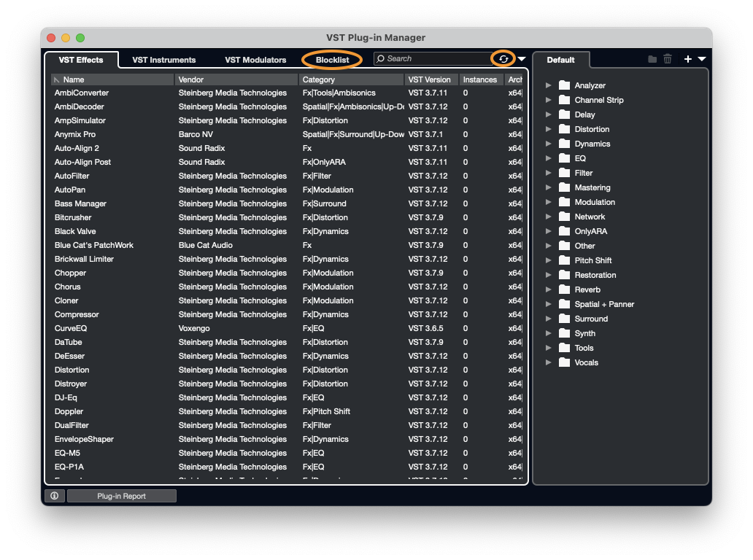Select the Dynamics folder icon

click(x=564, y=144)
